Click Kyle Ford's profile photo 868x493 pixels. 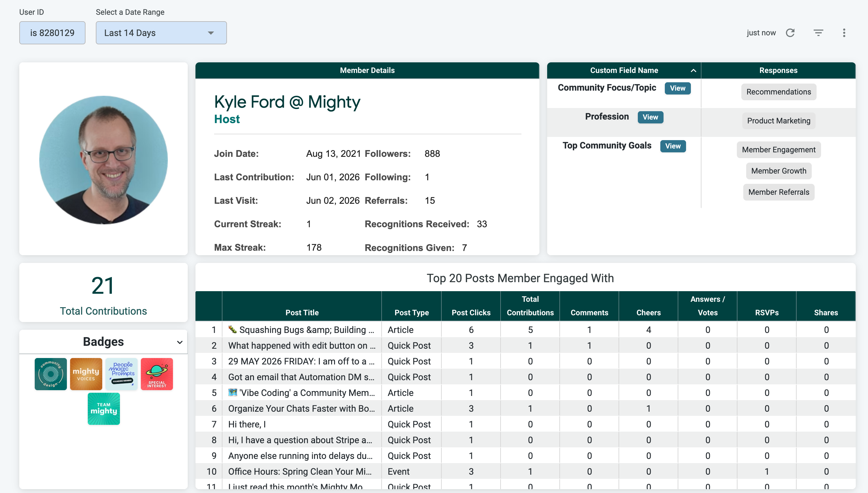pos(104,160)
